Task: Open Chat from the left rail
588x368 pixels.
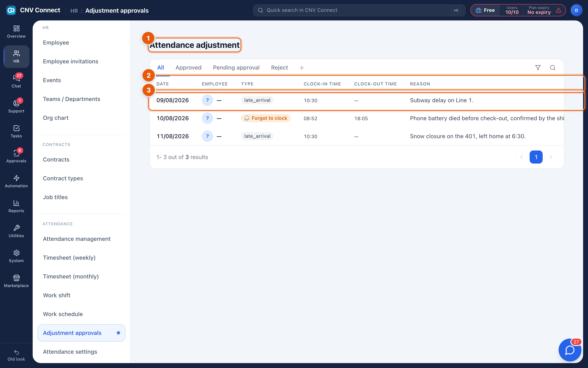Action: [x=16, y=82]
